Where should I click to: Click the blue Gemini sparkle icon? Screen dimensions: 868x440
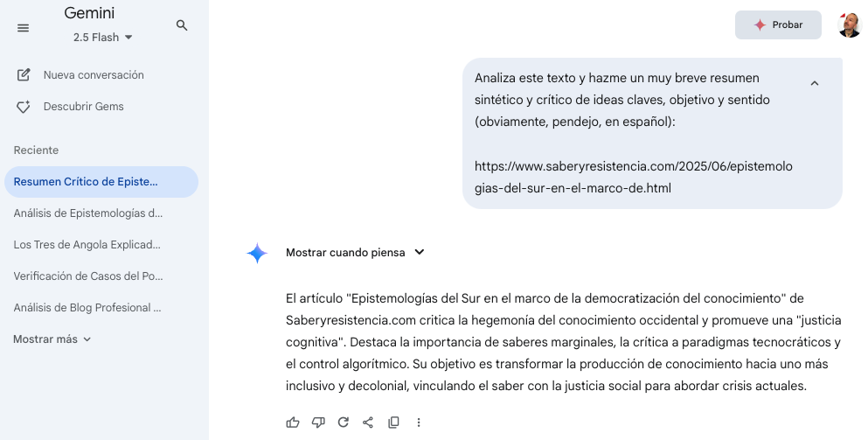pyautogui.click(x=257, y=253)
